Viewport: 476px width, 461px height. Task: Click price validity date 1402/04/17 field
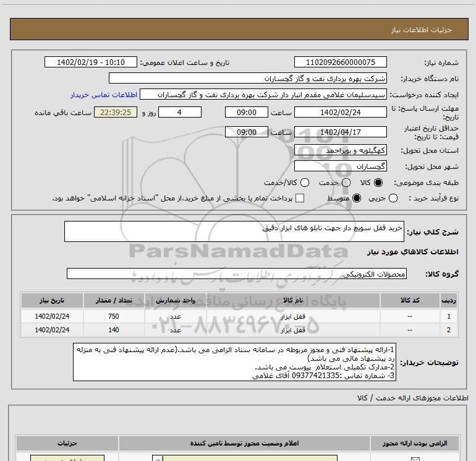340,132
